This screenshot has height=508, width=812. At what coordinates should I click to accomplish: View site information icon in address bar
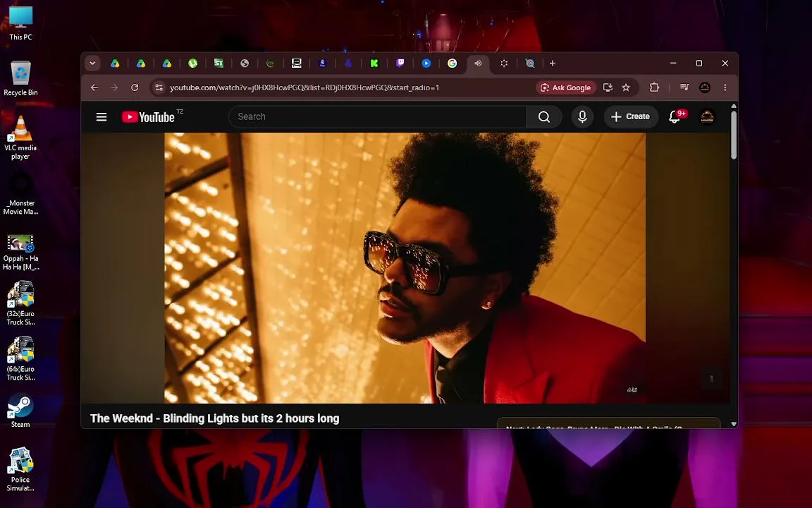pos(159,87)
